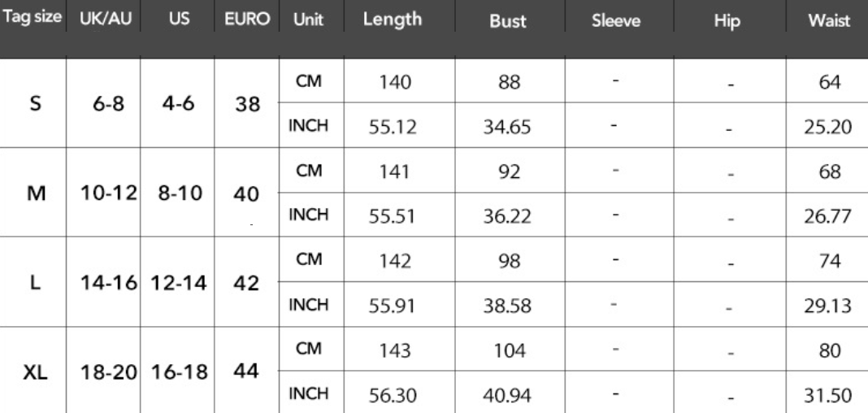Click the Tag size column header

point(33,21)
